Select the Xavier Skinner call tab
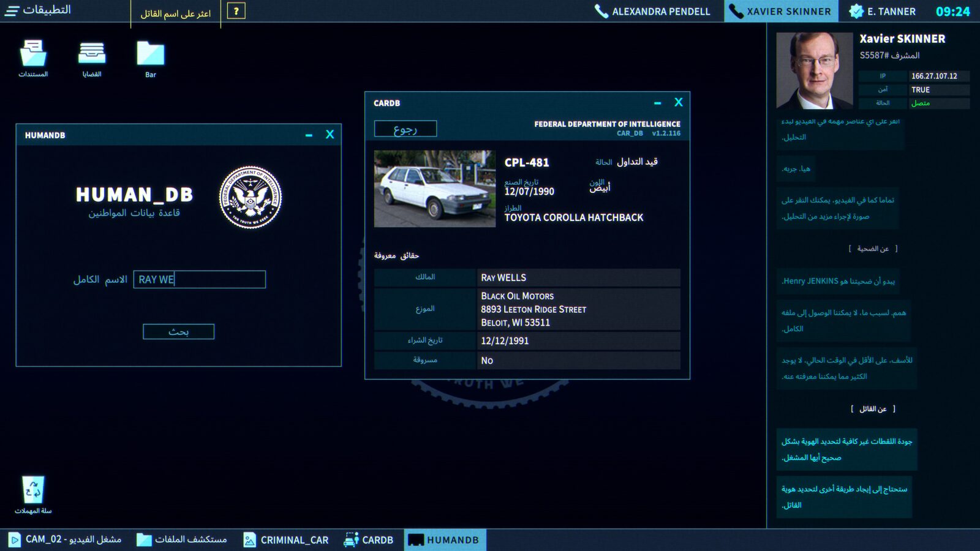Viewport: 980px width, 551px height. pyautogui.click(x=781, y=11)
